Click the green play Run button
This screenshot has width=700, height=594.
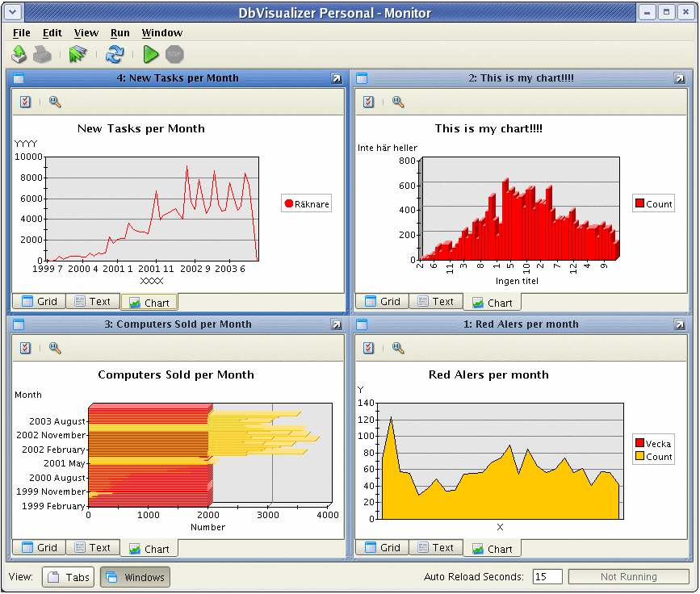[x=150, y=55]
